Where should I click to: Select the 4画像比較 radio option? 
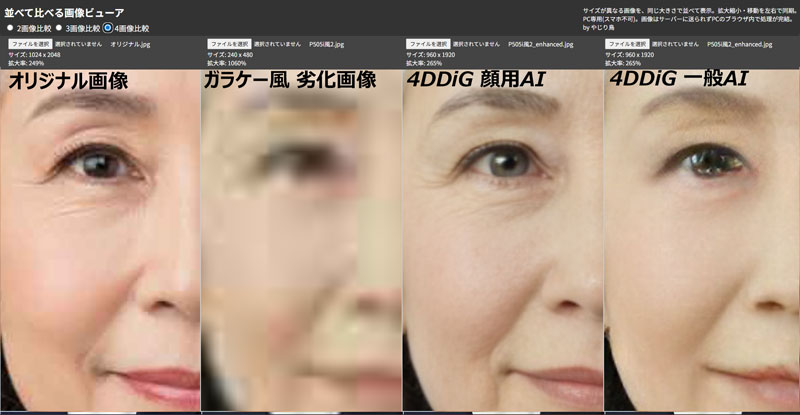coord(108,28)
